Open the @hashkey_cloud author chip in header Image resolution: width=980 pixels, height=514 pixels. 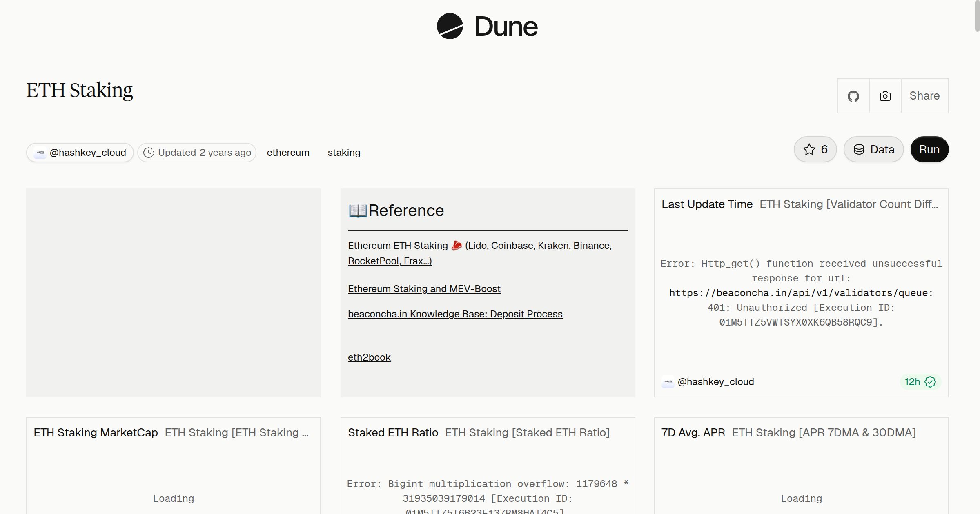pyautogui.click(x=80, y=153)
